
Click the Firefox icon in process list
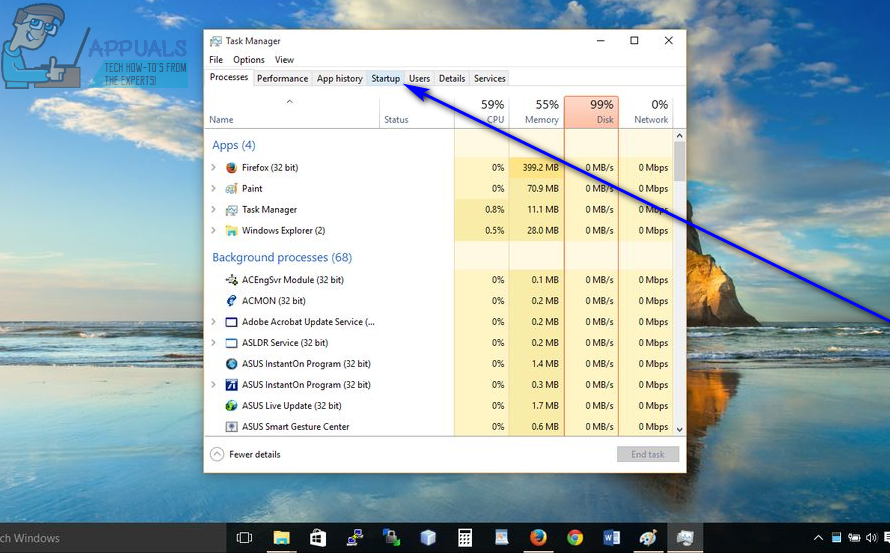pos(231,167)
